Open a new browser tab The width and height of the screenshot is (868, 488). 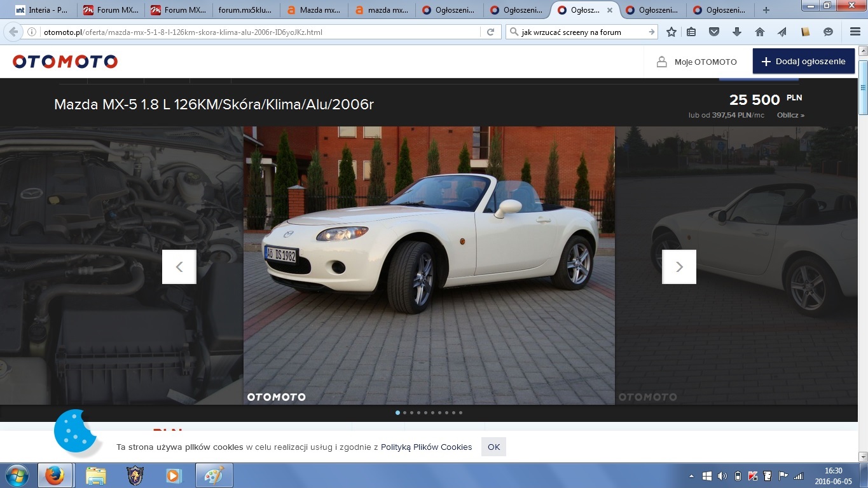pyautogui.click(x=766, y=10)
